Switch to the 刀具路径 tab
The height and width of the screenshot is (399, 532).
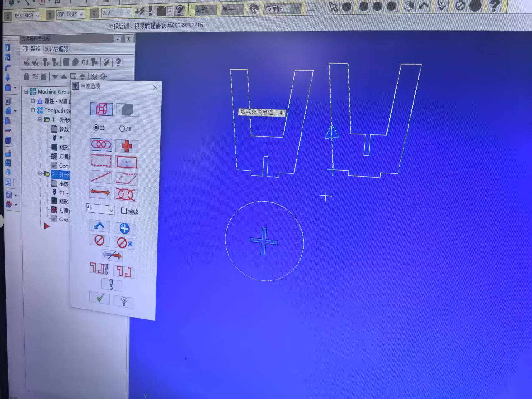tap(31, 49)
